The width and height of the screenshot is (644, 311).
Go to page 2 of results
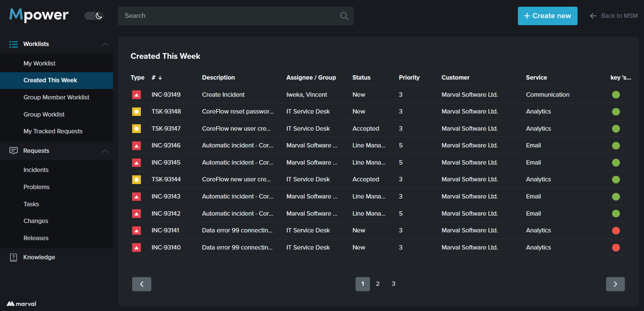[x=378, y=284]
